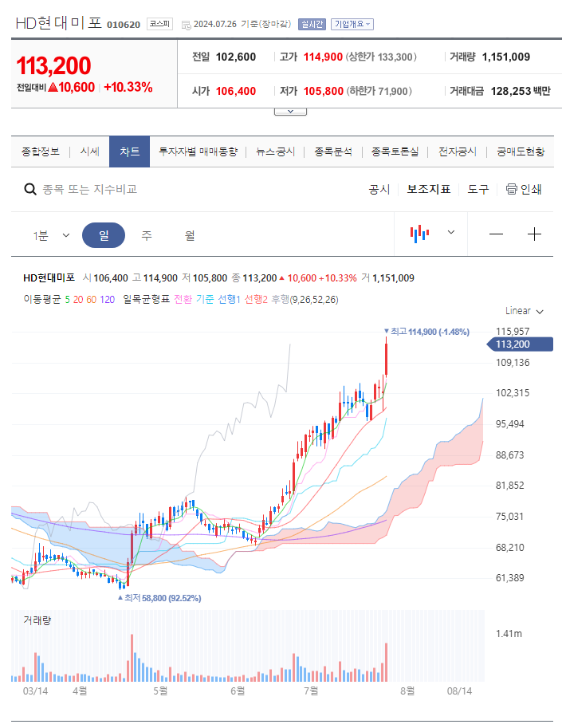
Task: Open the stock search with the magnifier icon
Action: click(x=30, y=190)
